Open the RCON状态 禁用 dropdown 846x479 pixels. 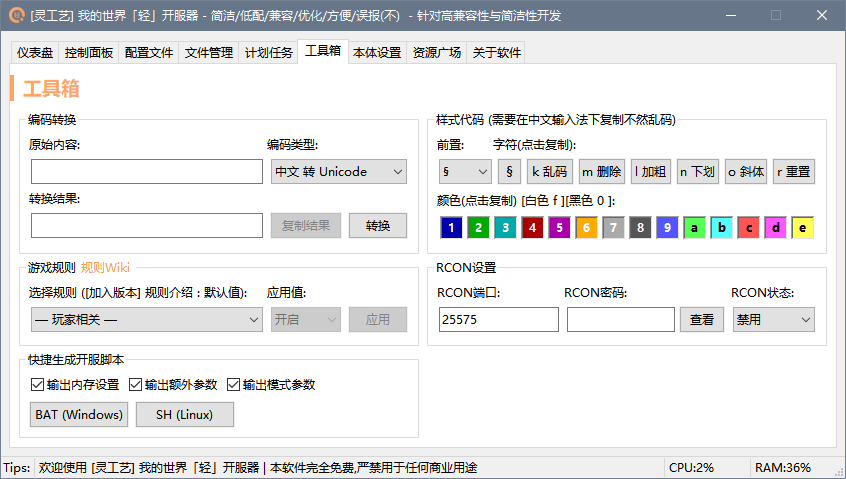click(773, 319)
